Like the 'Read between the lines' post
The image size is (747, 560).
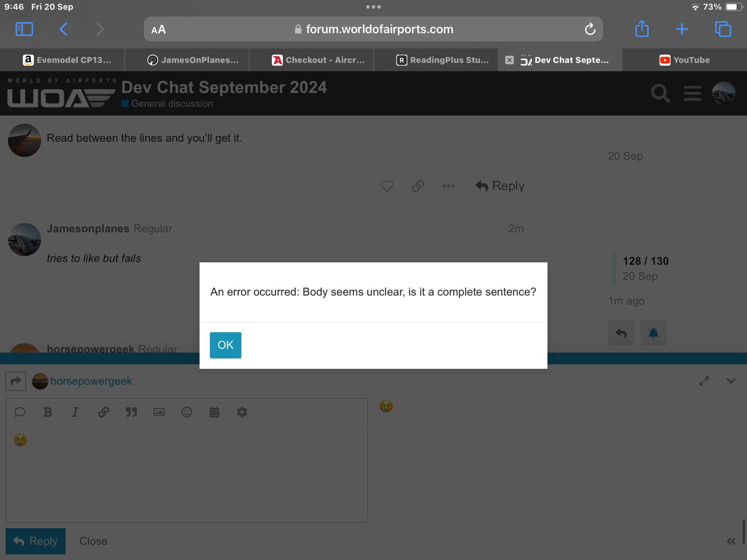(x=387, y=186)
